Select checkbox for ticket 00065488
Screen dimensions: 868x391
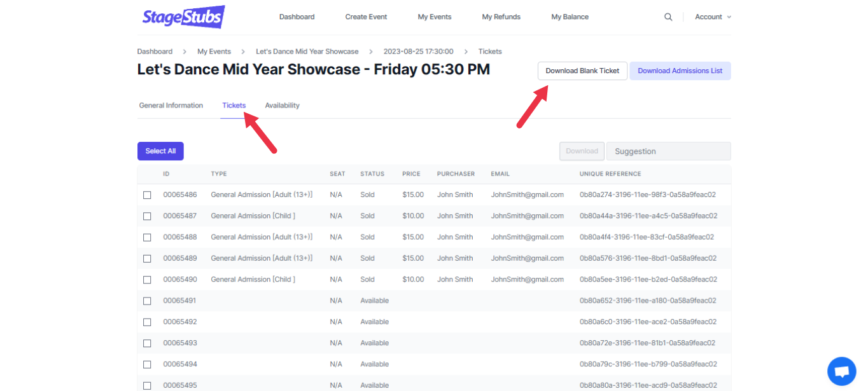pos(147,237)
